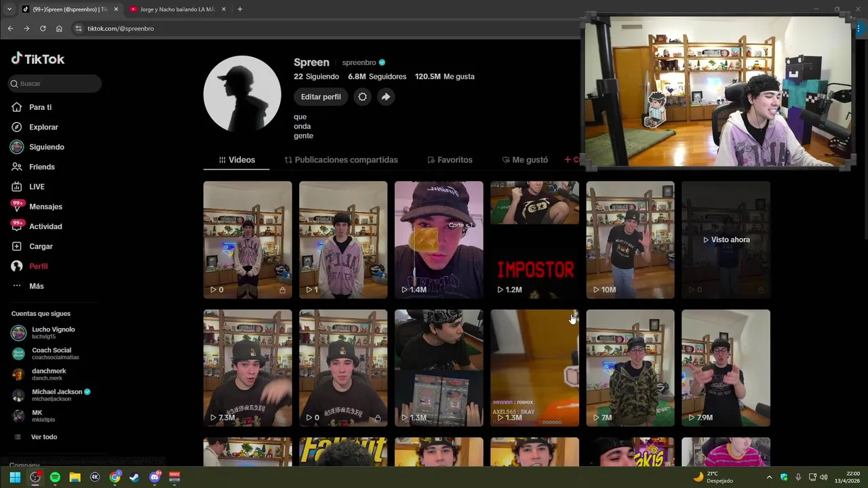Switch to the Favoritos tab
The image size is (868, 488).
[x=450, y=160]
